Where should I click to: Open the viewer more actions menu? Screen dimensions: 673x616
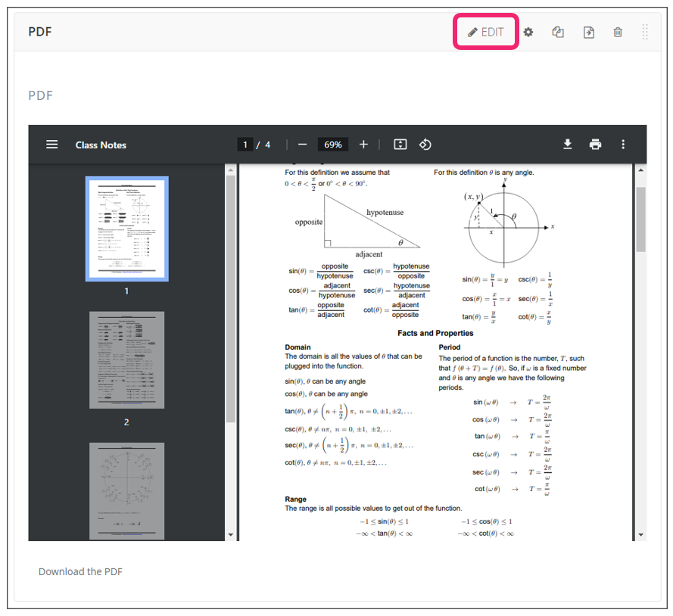623,145
